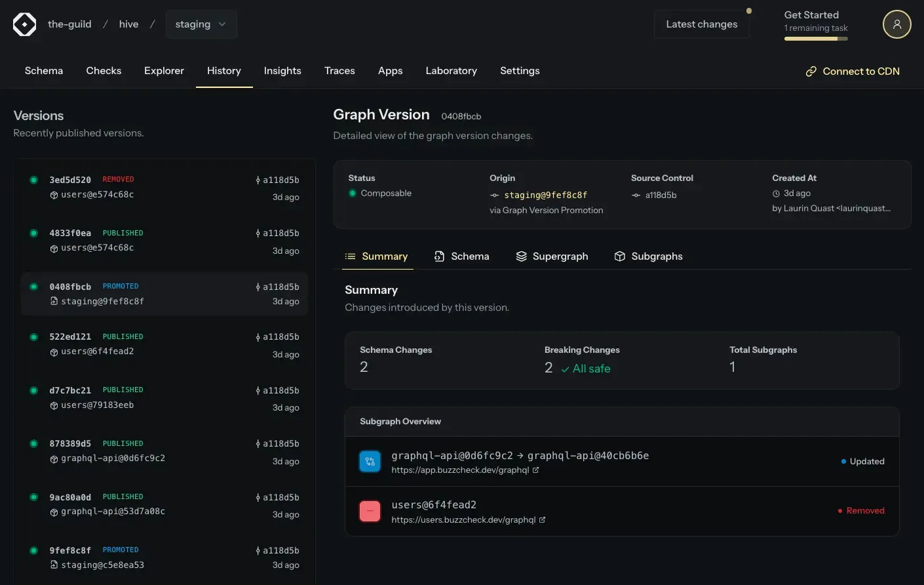Open the Latest changes button
The image size is (924, 585).
point(701,24)
